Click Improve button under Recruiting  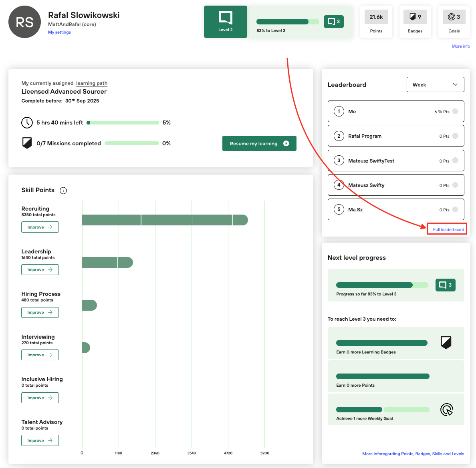[40, 227]
